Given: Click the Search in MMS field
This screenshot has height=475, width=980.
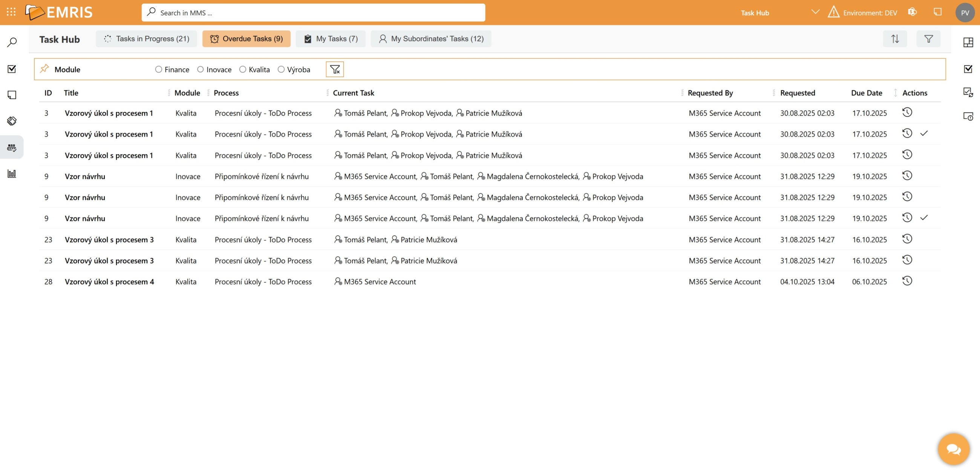Looking at the screenshot, I should (313, 12).
